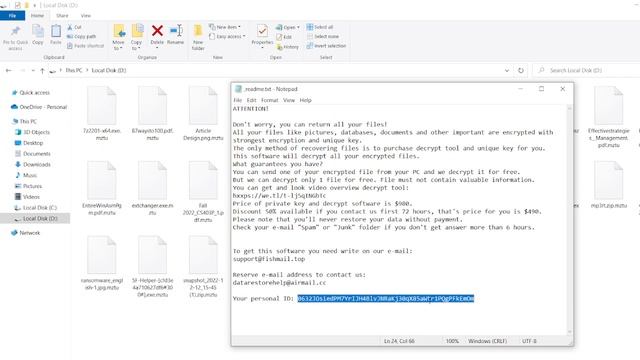Open Notepad Format menu

269,100
